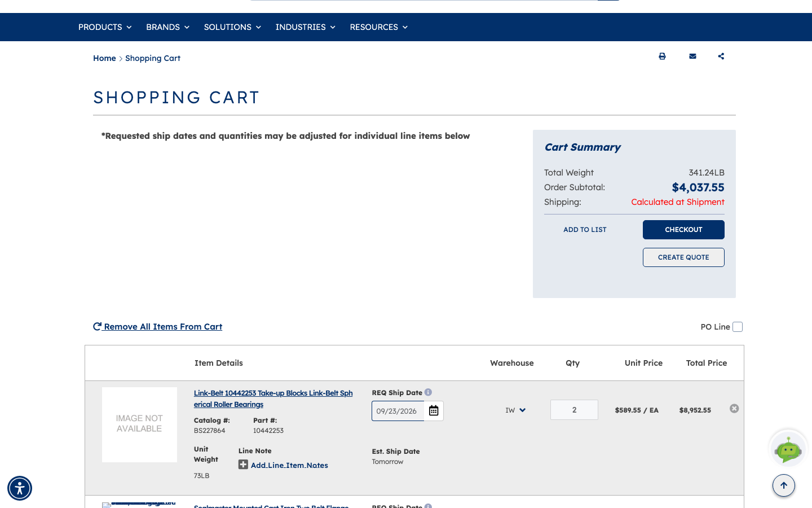Click the catalog number BS227864
The image size is (812, 508).
click(209, 431)
